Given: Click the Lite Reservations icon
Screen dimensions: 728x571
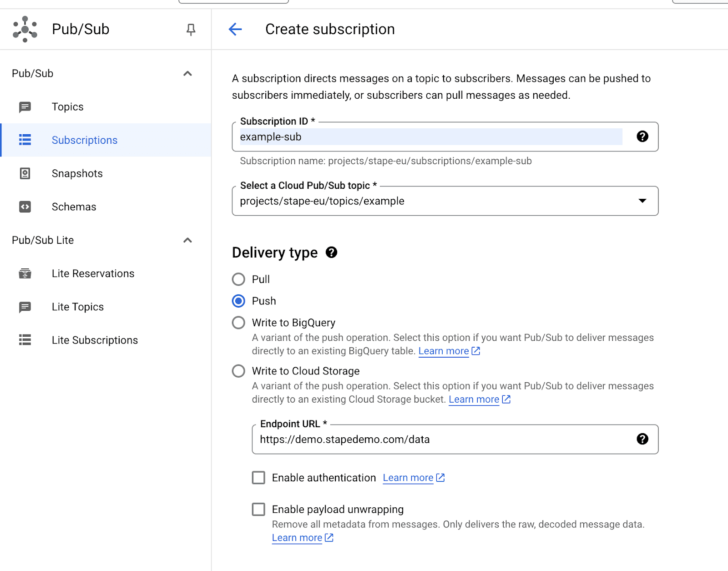Looking at the screenshot, I should 25,273.
